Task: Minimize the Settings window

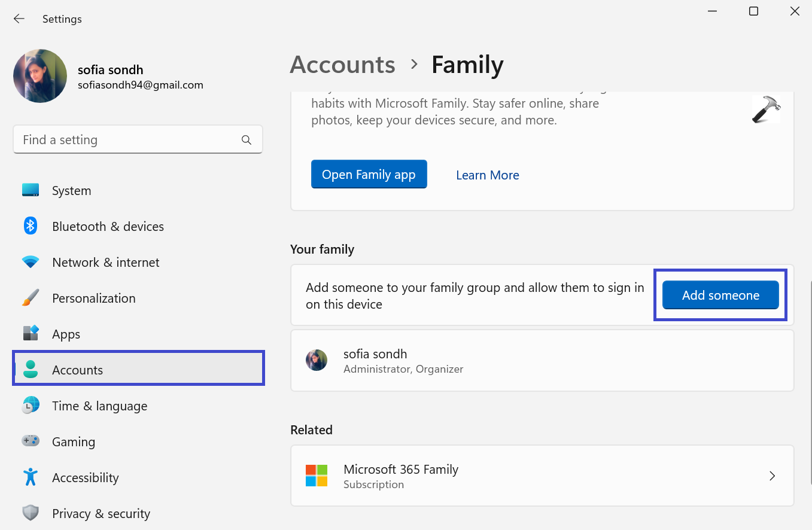Action: (712, 11)
